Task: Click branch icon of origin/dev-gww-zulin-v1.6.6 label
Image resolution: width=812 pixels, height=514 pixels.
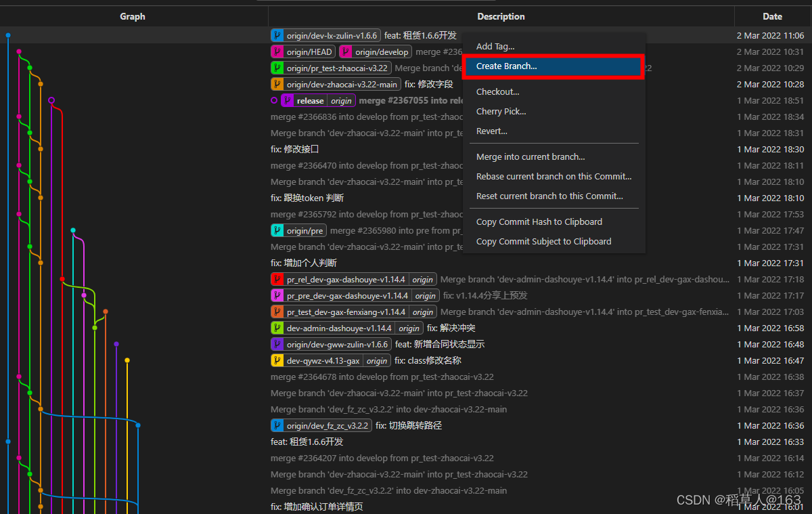Action: point(277,344)
